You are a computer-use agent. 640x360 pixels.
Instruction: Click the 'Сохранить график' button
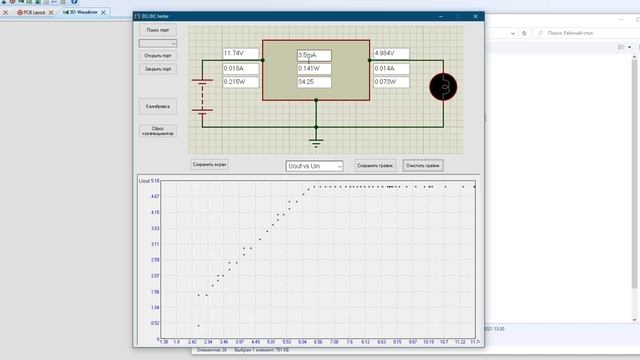375,166
